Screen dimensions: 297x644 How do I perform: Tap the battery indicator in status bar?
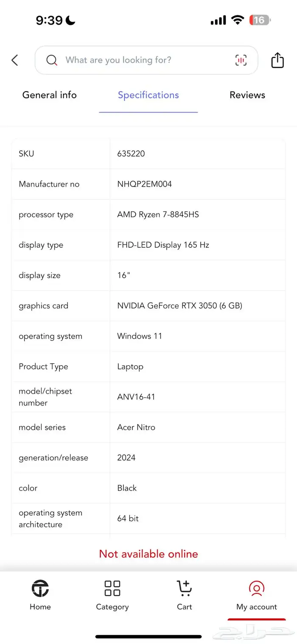[x=260, y=20]
